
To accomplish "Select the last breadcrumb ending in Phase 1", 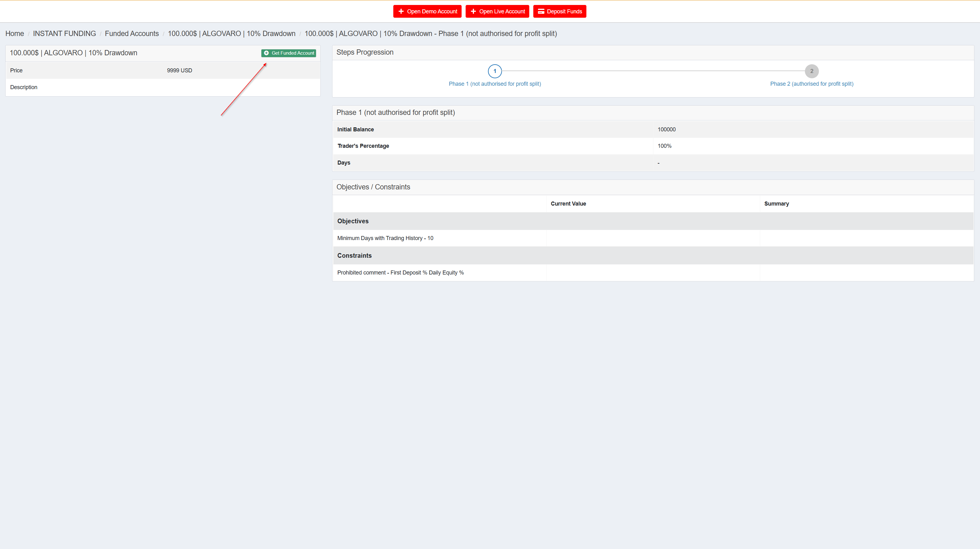I will (x=431, y=34).
